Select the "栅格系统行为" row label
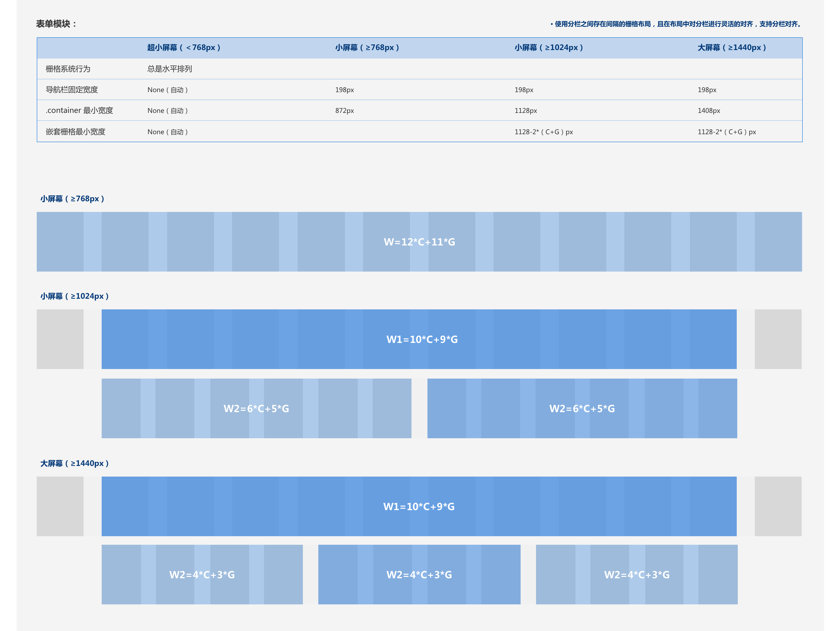The image size is (840, 631). point(68,69)
